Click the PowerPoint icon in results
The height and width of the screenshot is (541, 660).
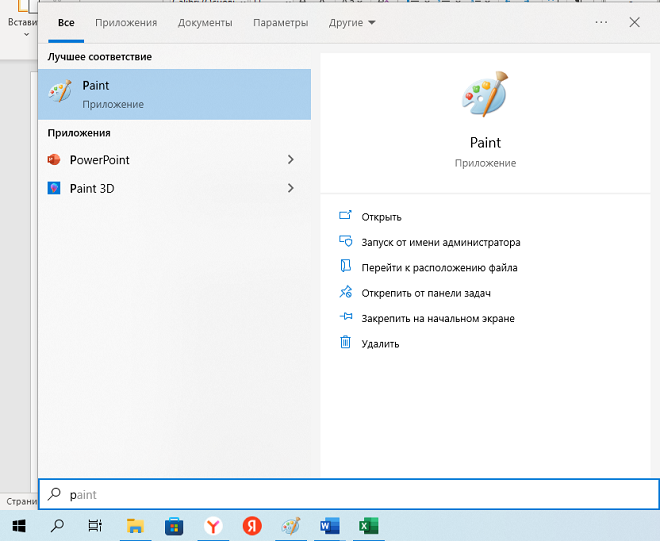click(x=54, y=160)
